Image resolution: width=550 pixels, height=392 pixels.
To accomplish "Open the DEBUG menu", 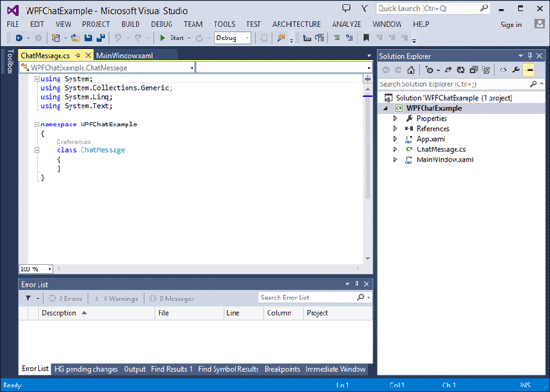I will 161,24.
